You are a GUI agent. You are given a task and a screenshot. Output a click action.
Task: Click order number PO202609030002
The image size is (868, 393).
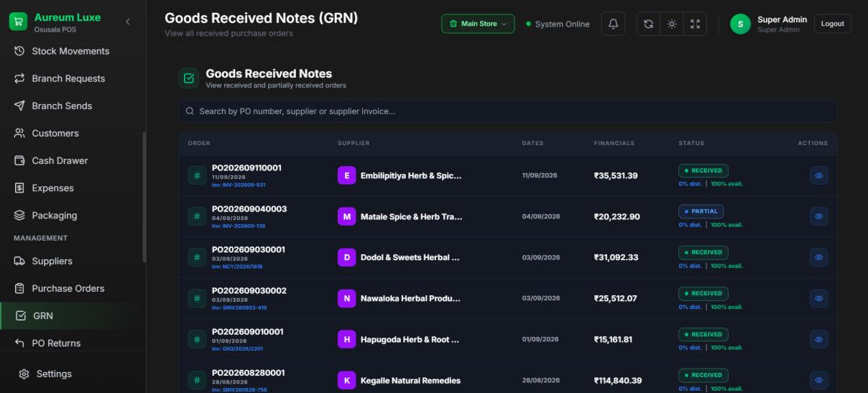coord(249,291)
